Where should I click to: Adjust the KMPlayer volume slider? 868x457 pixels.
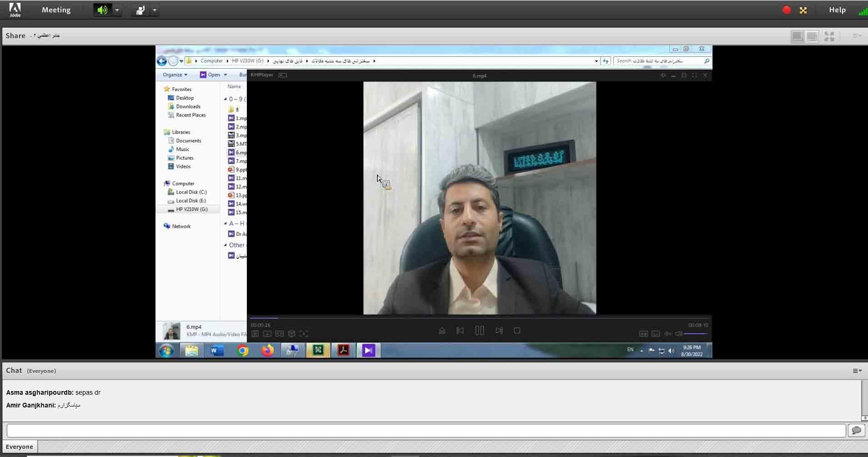pos(696,334)
